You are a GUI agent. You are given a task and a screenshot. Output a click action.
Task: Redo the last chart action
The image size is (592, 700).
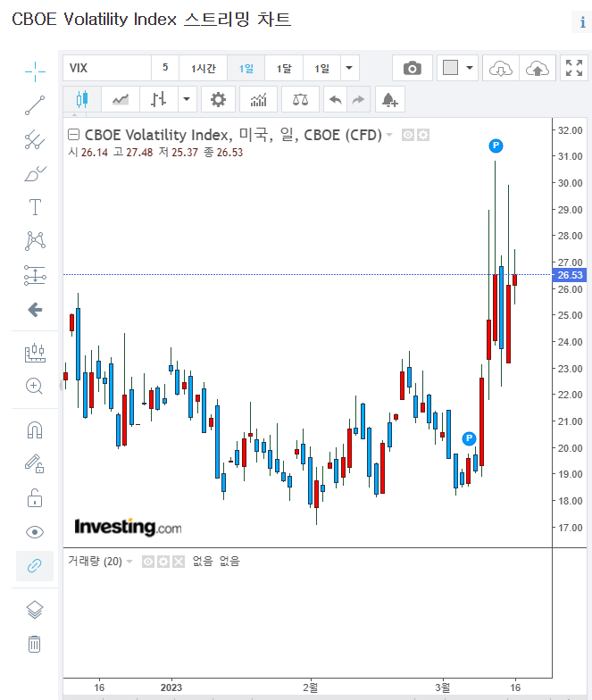[x=358, y=99]
